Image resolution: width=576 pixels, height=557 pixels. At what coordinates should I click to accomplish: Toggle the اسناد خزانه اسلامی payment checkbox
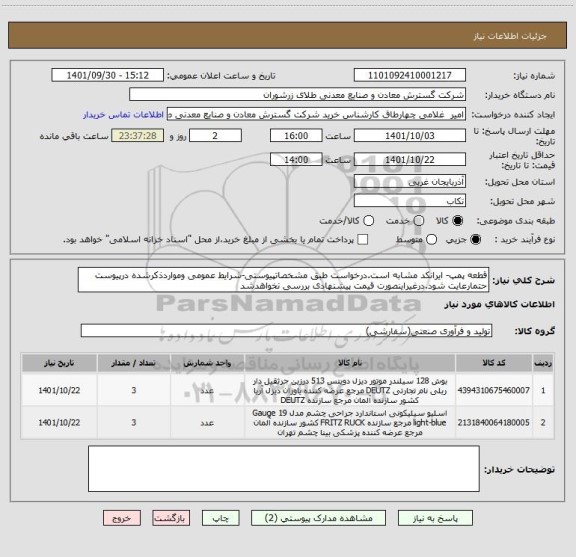pos(363,240)
